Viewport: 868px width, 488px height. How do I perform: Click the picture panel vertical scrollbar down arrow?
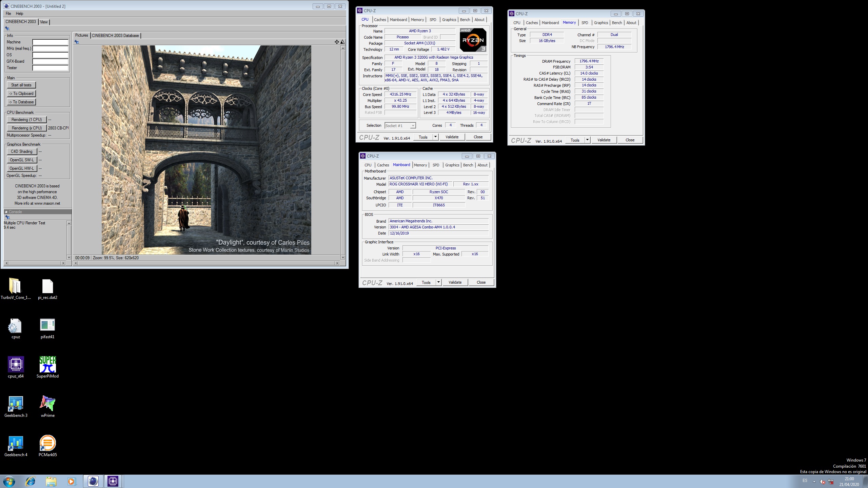click(343, 258)
